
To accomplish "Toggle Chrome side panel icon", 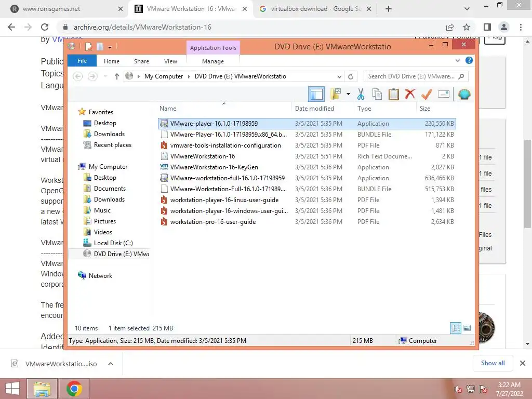I will tap(487, 27).
